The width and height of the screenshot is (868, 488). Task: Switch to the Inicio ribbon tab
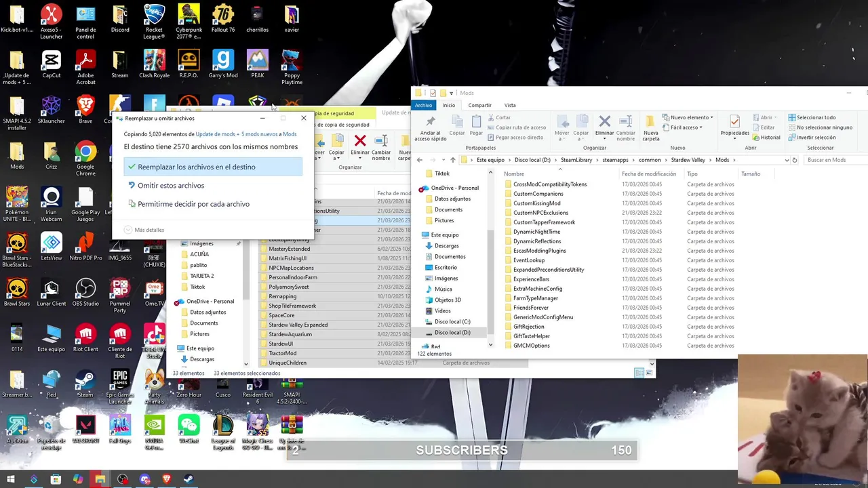pyautogui.click(x=449, y=105)
